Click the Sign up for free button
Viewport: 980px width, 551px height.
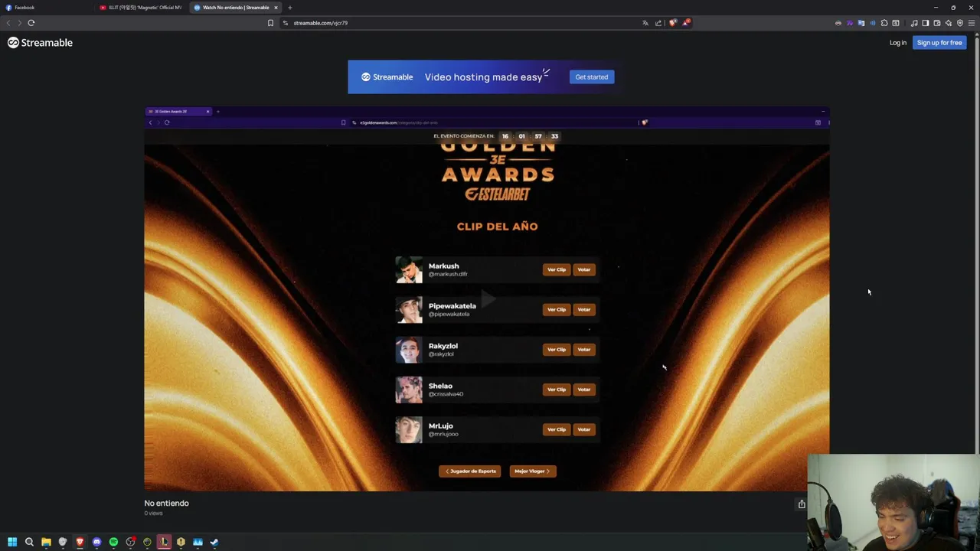(939, 43)
